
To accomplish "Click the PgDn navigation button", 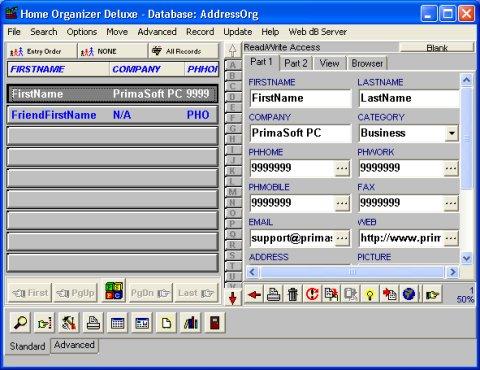I will pos(150,293).
